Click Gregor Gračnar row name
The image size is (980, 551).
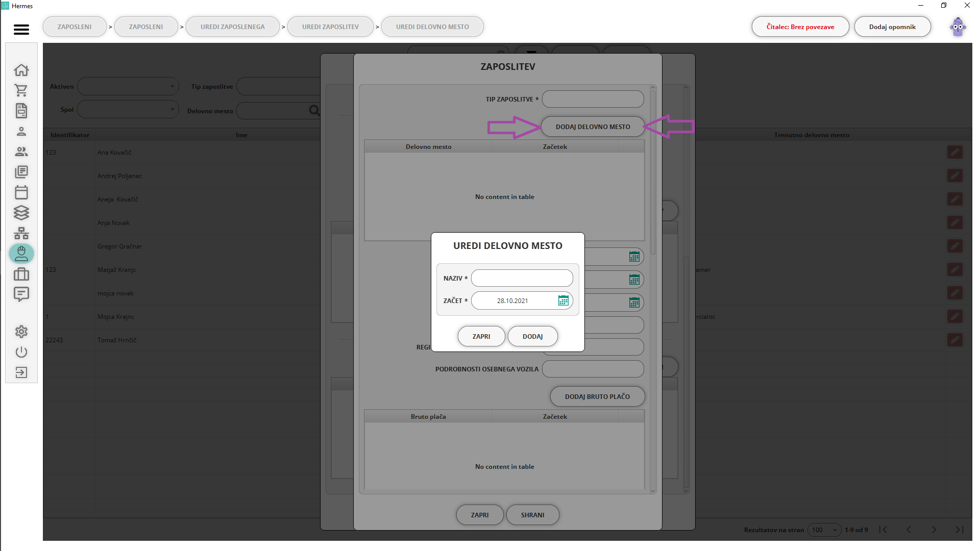click(x=119, y=246)
